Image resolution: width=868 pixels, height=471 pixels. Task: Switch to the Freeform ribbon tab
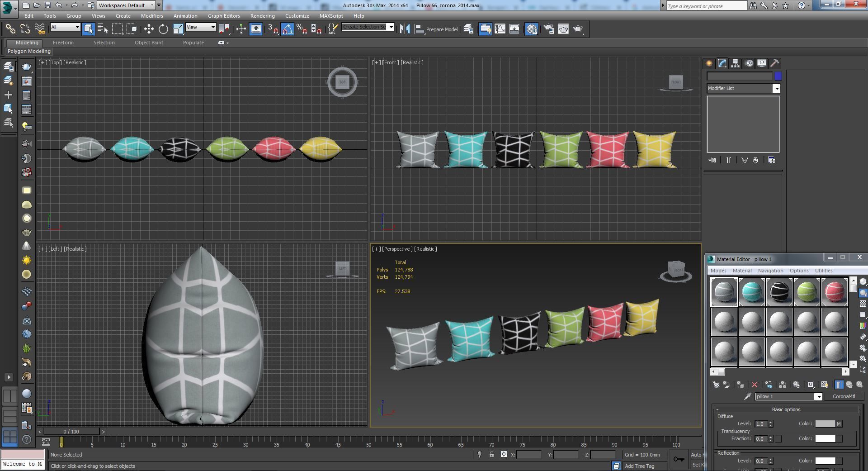(63, 43)
